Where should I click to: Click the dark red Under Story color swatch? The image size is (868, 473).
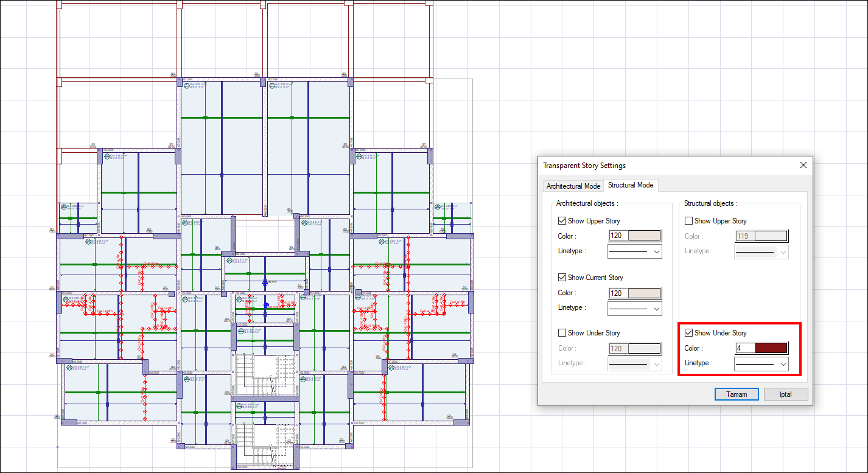[771, 348]
